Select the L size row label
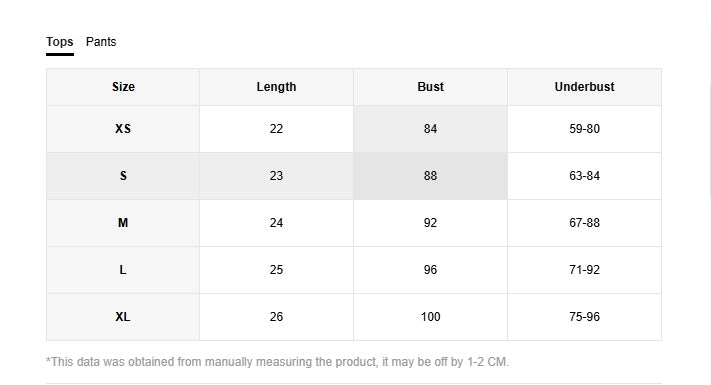This screenshot has width=711, height=385. coord(123,270)
